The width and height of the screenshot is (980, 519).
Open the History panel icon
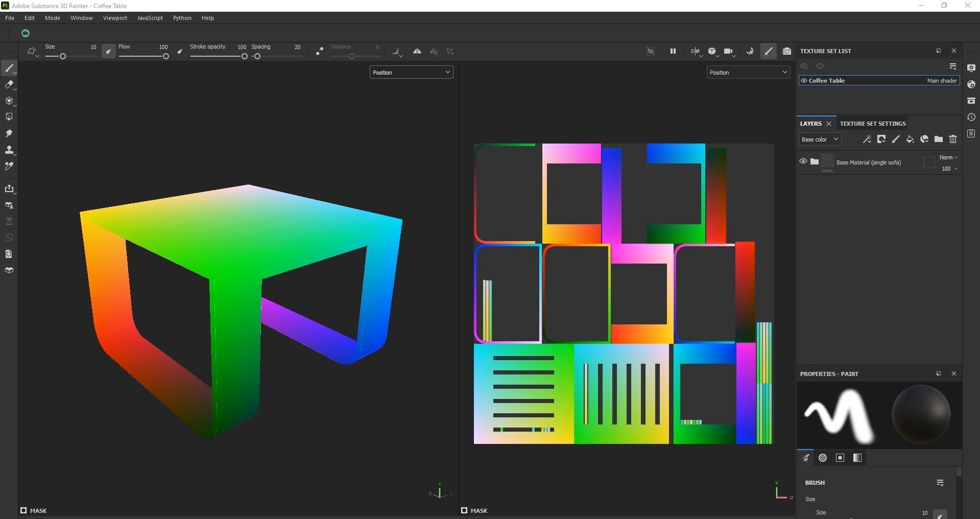point(971,117)
